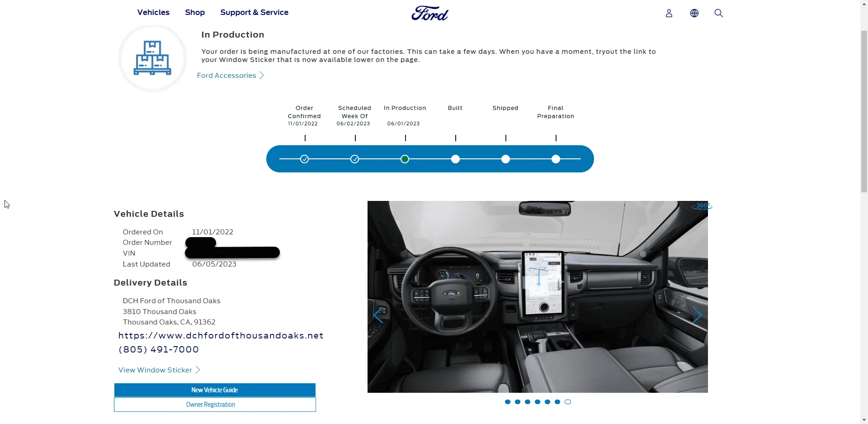
Task: Click the 360 view icon
Action: click(702, 206)
